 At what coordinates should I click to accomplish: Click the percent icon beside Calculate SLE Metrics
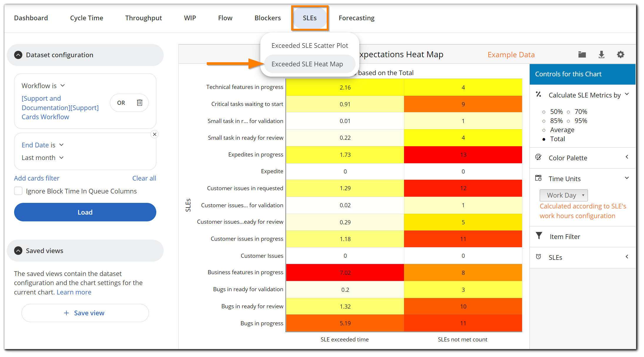539,94
